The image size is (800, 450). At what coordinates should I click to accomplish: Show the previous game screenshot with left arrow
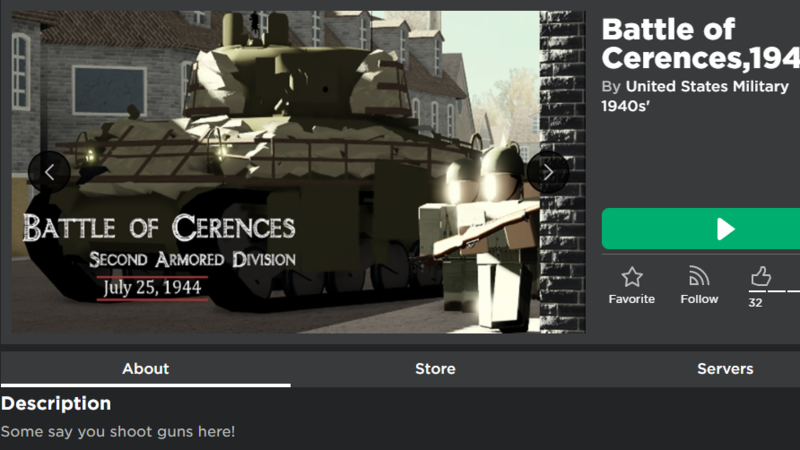49,172
